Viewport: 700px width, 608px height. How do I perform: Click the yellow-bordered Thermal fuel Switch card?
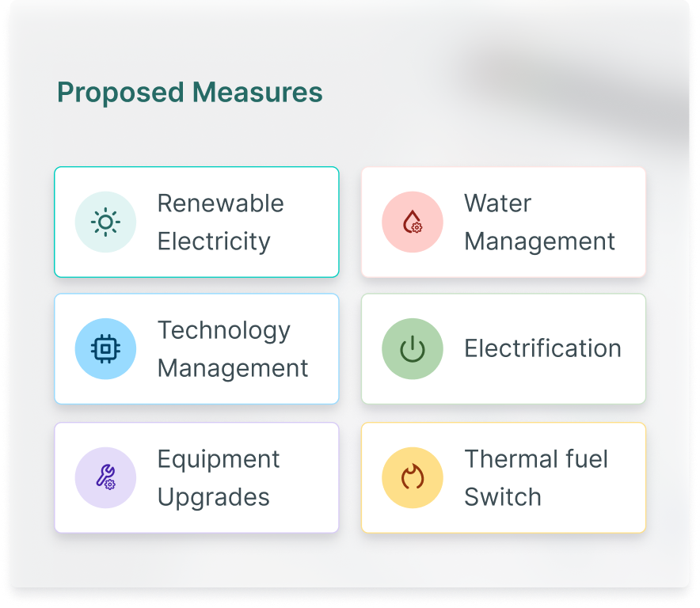click(504, 477)
